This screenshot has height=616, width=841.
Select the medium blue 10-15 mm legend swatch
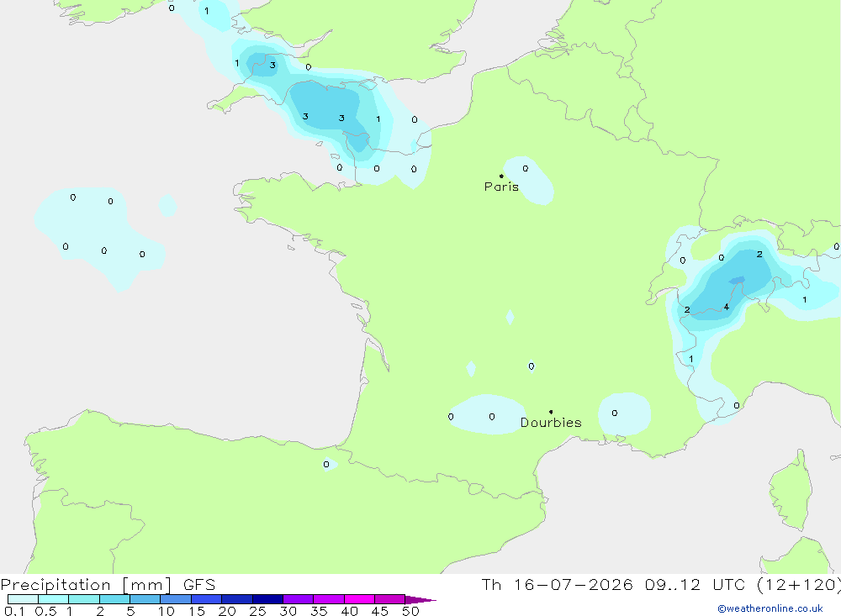pos(176,599)
